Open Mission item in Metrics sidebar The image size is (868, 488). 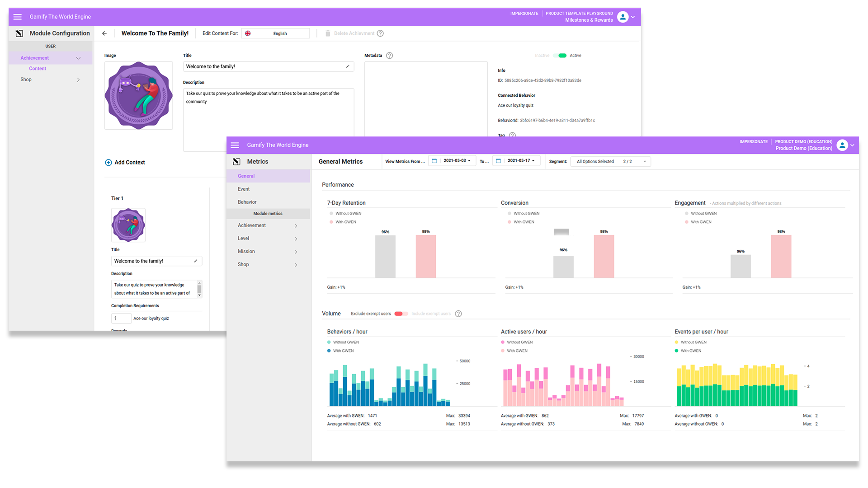point(269,252)
